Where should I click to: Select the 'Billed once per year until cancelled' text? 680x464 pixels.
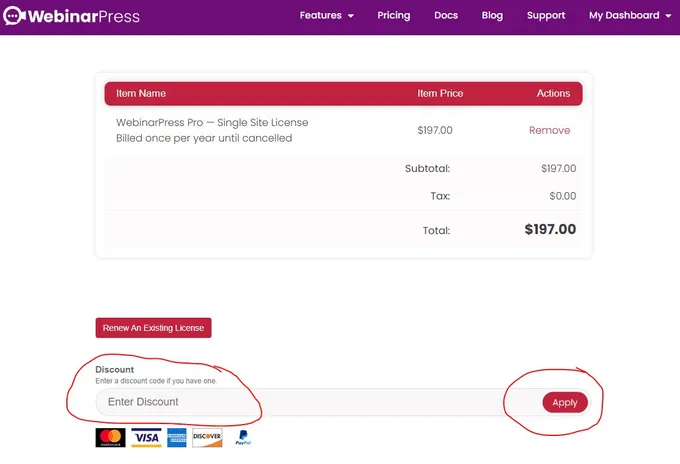(x=204, y=138)
